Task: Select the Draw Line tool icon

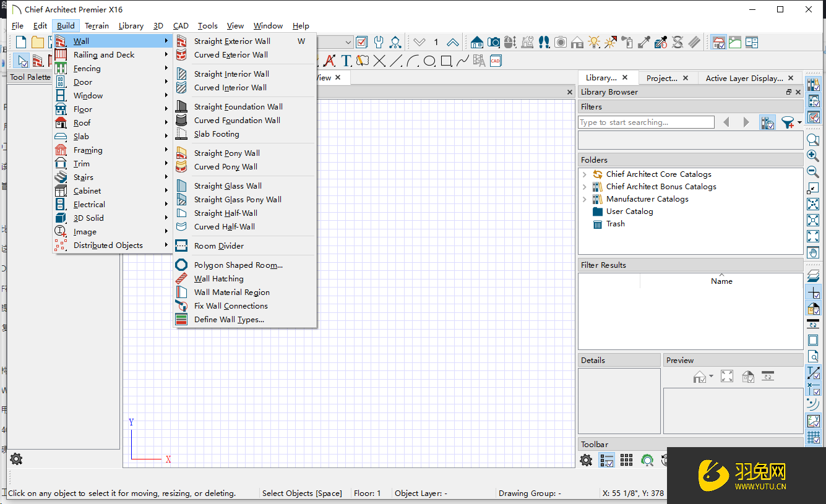Action: [x=396, y=61]
